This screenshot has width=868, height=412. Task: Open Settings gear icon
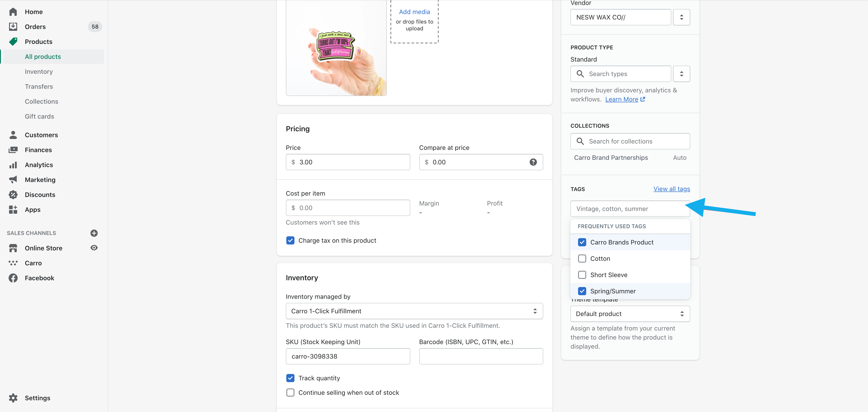click(13, 398)
